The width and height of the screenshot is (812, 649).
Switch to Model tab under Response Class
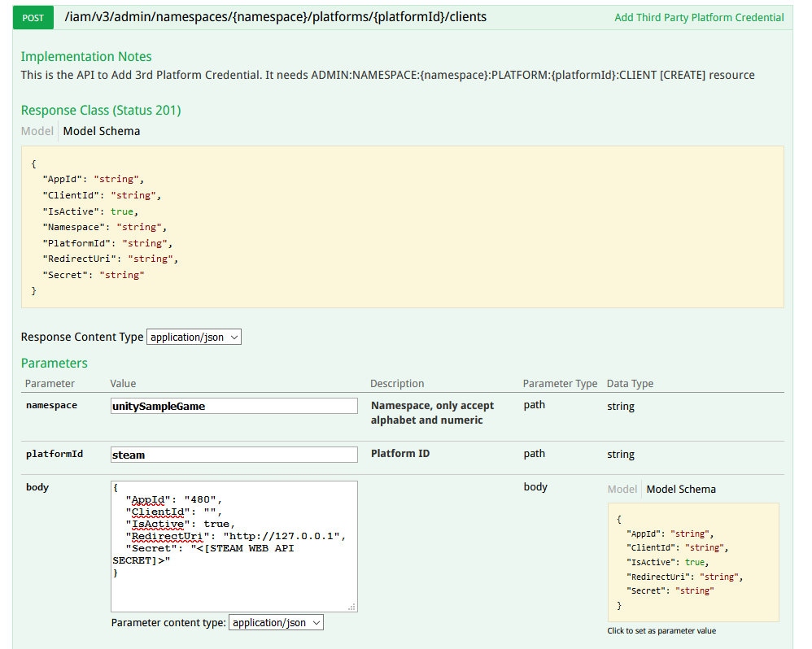coord(37,131)
